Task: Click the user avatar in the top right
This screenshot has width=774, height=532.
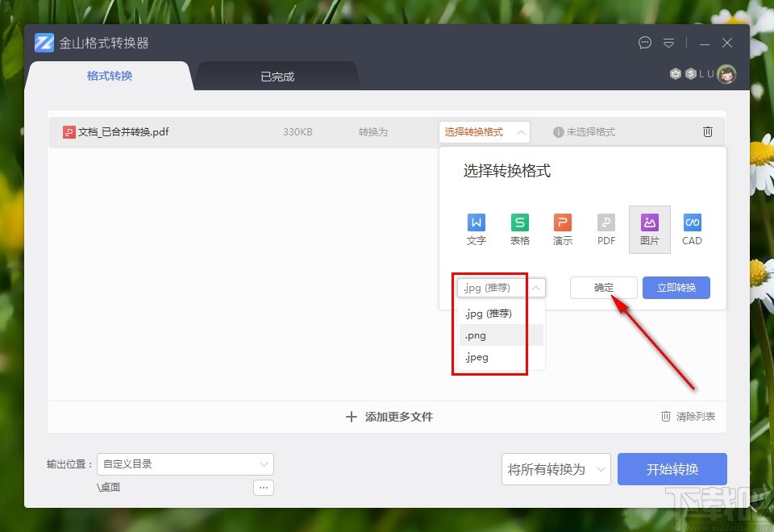Action: 726,73
